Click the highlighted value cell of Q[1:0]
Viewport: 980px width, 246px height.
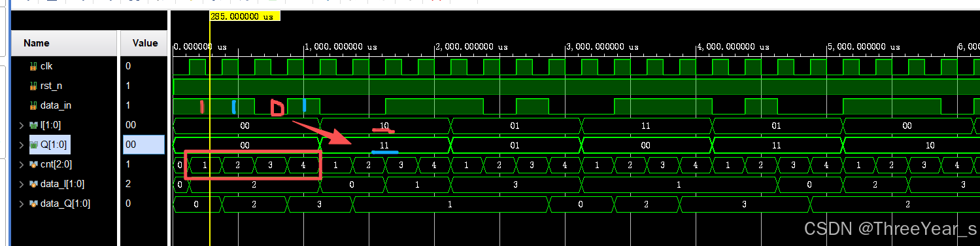point(144,145)
